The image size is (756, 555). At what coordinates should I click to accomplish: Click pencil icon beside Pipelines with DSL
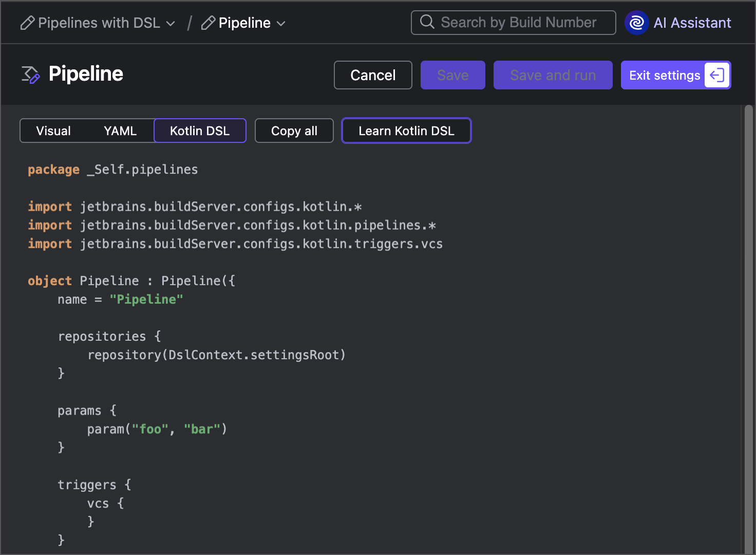(x=27, y=23)
